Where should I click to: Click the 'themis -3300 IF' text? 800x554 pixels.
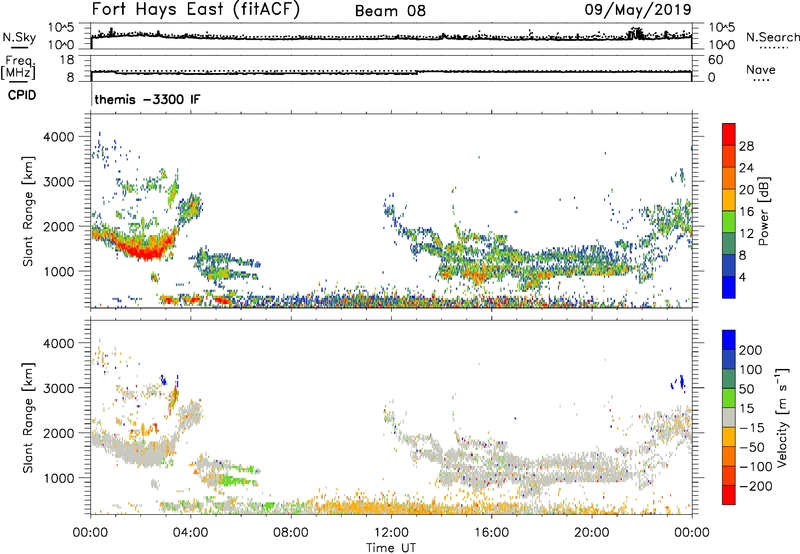pos(147,99)
